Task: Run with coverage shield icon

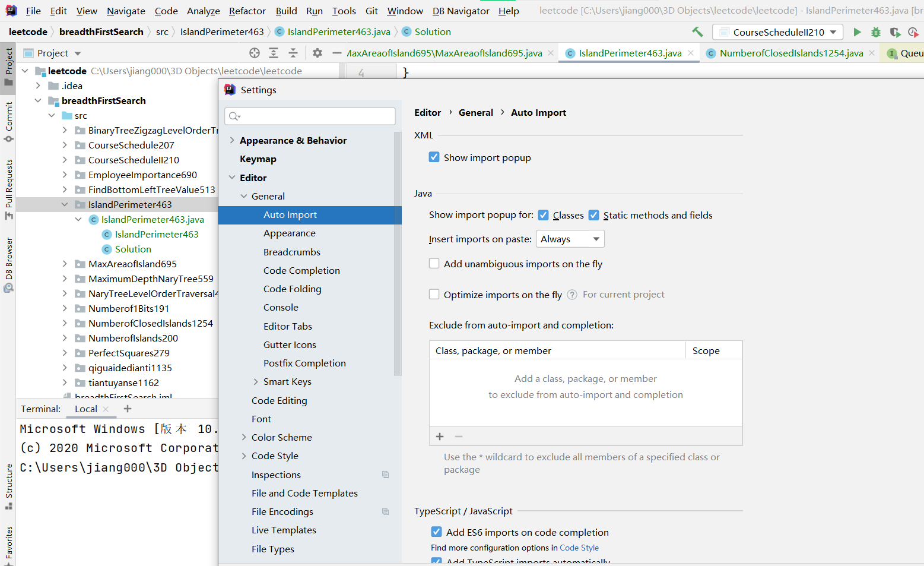Action: coord(895,32)
